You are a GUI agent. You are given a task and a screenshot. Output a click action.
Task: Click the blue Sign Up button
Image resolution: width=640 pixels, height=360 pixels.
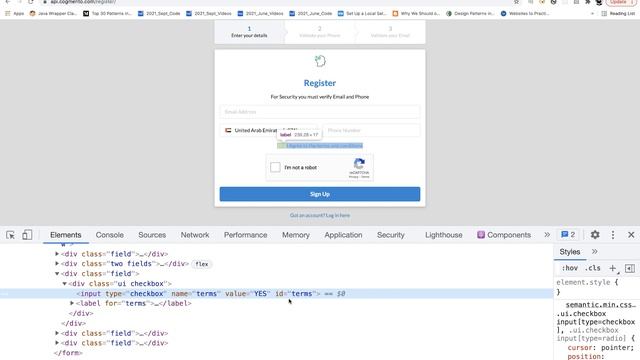click(320, 194)
